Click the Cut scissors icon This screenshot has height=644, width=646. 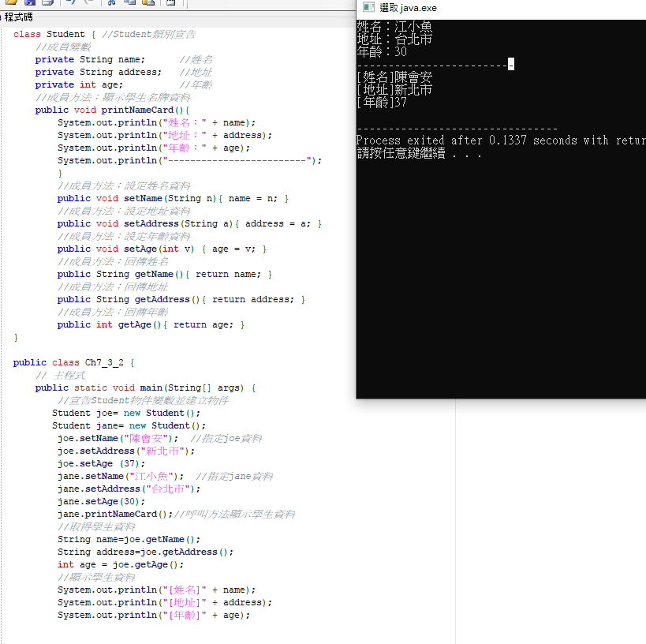click(111, 3)
